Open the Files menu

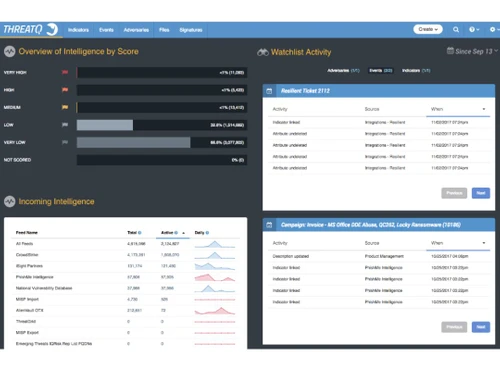(x=164, y=30)
